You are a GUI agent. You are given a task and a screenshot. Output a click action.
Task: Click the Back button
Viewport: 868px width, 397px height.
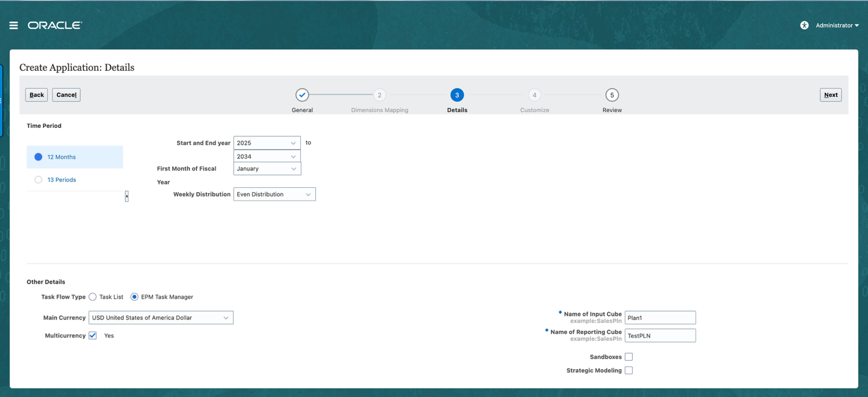pos(36,95)
